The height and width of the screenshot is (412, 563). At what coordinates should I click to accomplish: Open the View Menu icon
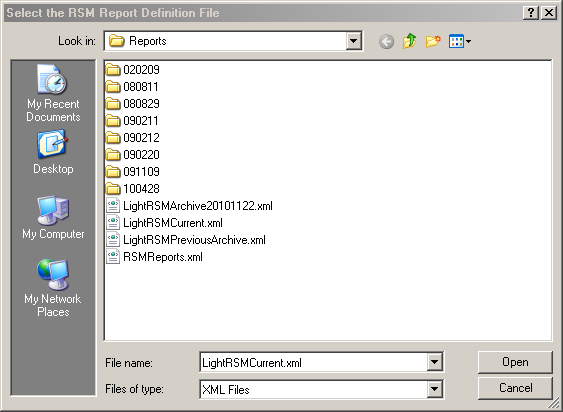point(460,41)
